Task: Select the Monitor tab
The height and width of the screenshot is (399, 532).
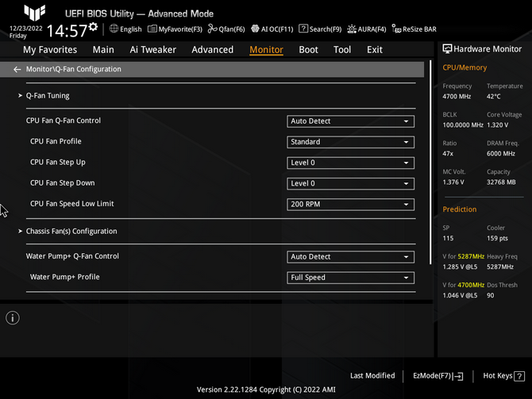Action: [x=266, y=50]
